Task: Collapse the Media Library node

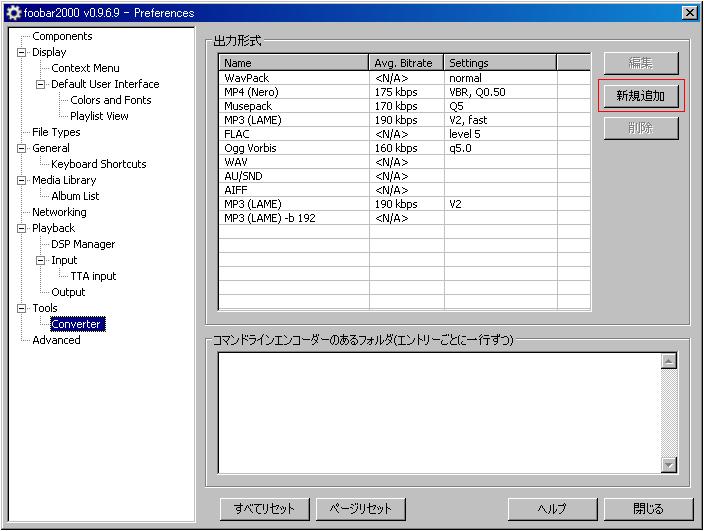Action: tap(21, 180)
